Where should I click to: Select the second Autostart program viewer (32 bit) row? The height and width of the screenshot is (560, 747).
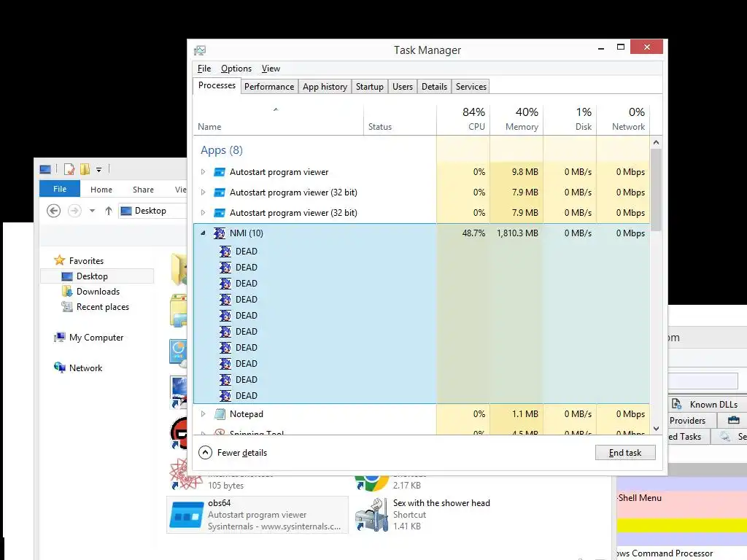coord(422,212)
